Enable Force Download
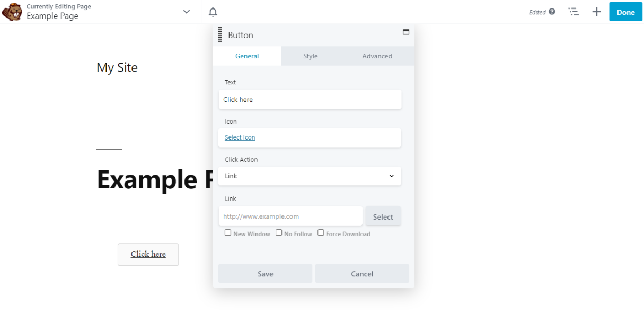Image resolution: width=644 pixels, height=312 pixels. coord(321,232)
